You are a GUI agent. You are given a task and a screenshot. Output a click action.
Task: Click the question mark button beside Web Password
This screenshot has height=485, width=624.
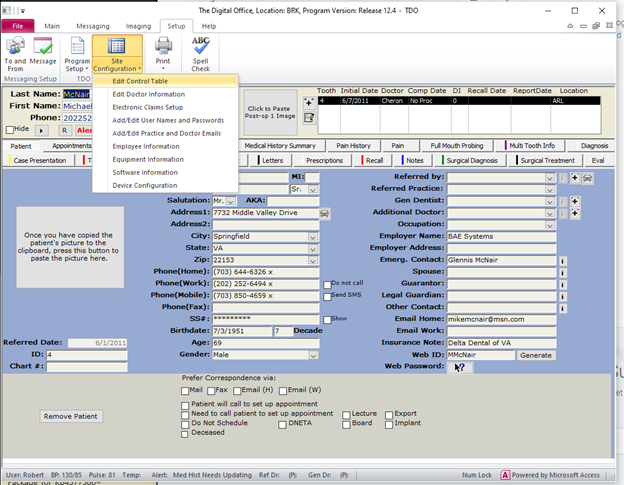[459, 367]
